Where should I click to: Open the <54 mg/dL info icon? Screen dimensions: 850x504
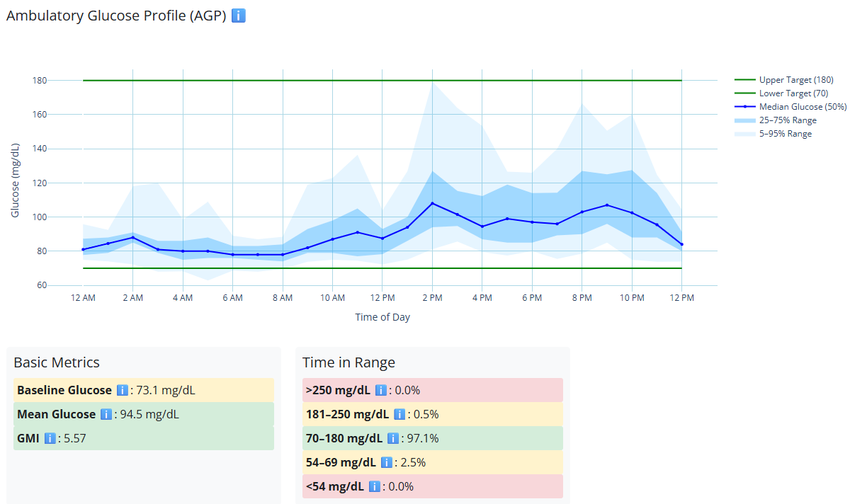pyautogui.click(x=375, y=486)
